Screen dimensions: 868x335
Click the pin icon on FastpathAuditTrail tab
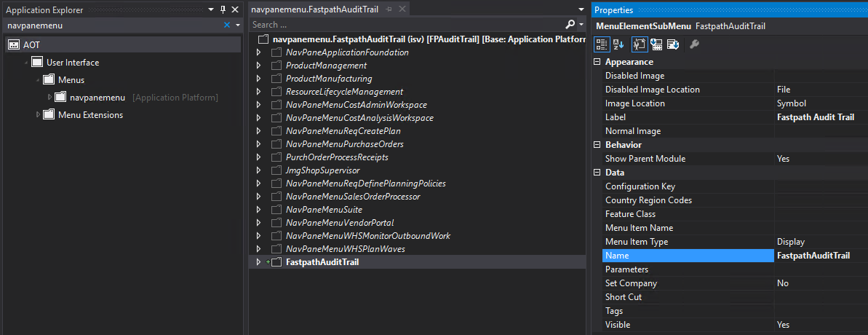pyautogui.click(x=389, y=9)
